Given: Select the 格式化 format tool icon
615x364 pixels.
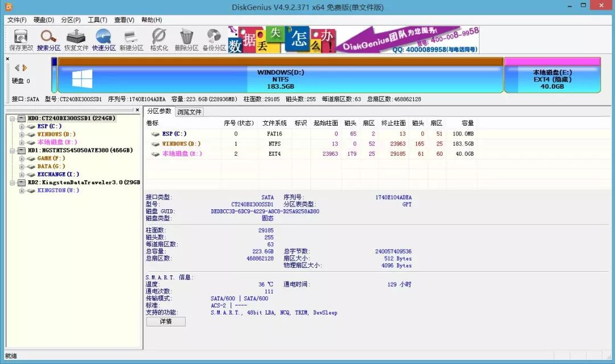Looking at the screenshot, I should click(159, 40).
